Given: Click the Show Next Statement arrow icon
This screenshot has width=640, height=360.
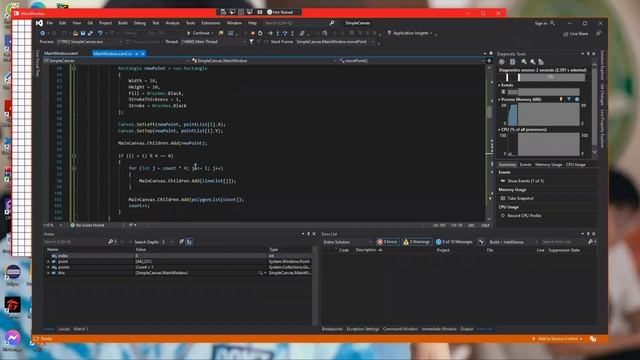Looking at the screenshot, I should [x=270, y=33].
